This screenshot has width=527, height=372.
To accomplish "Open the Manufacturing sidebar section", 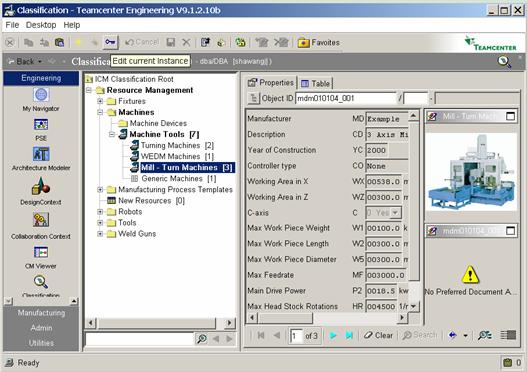I will pos(41,313).
